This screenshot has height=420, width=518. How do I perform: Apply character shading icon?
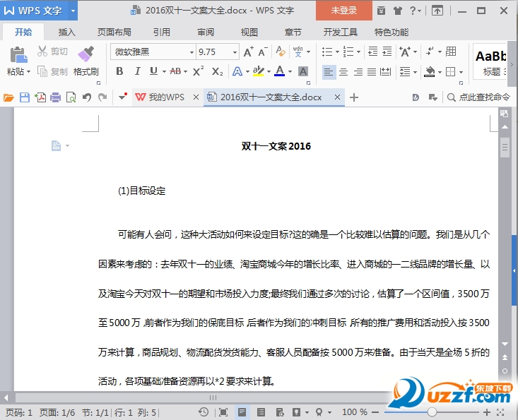tap(303, 71)
